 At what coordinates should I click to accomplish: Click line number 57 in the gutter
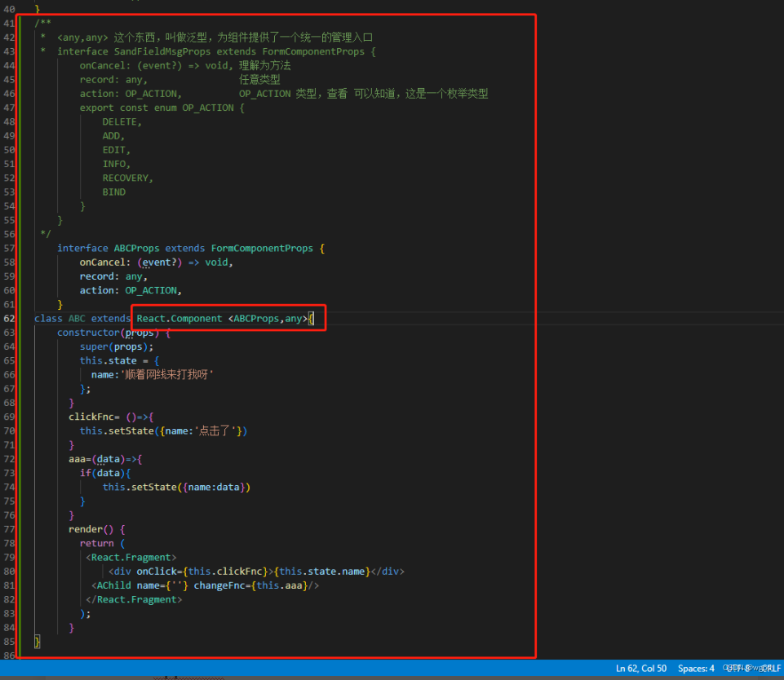pyautogui.click(x=9, y=249)
